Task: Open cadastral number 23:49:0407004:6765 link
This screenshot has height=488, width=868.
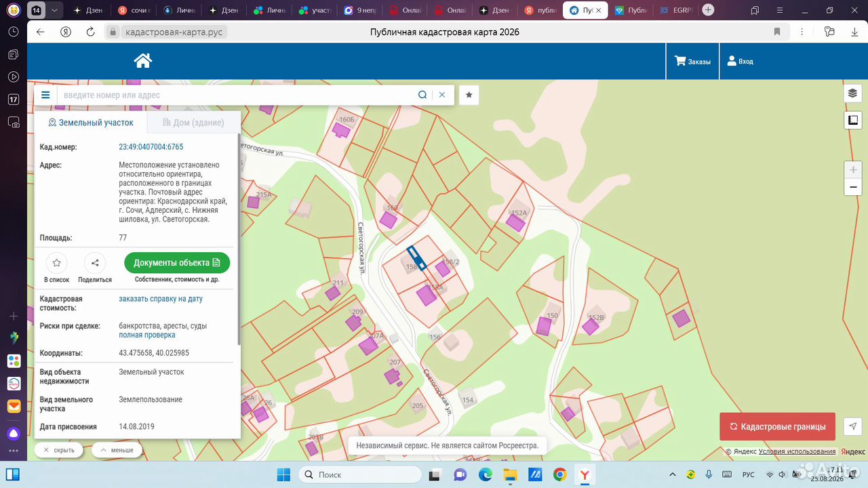Action: (151, 147)
